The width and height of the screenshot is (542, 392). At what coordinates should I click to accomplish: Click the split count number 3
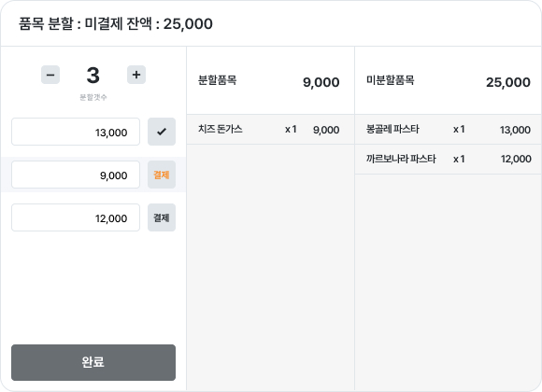coord(93,76)
